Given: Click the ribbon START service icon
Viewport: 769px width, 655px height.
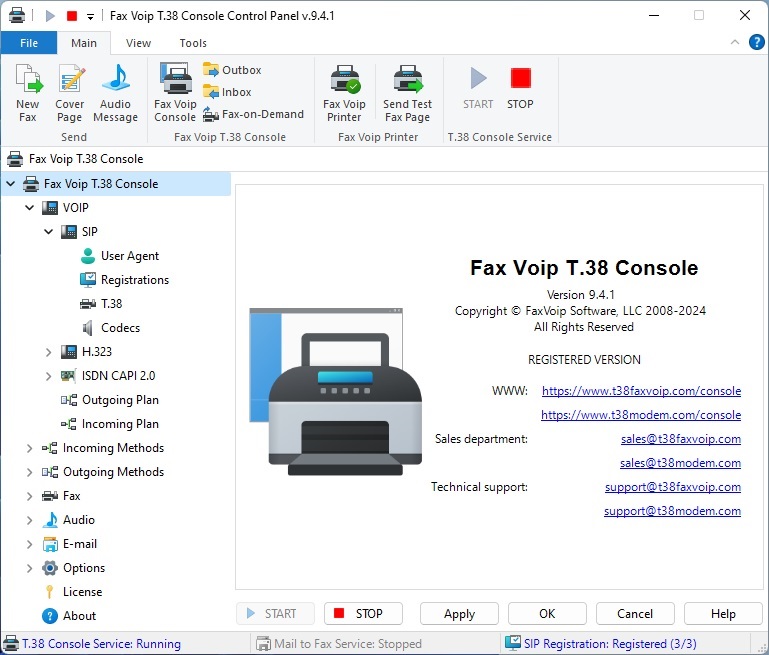Looking at the screenshot, I should click(478, 88).
